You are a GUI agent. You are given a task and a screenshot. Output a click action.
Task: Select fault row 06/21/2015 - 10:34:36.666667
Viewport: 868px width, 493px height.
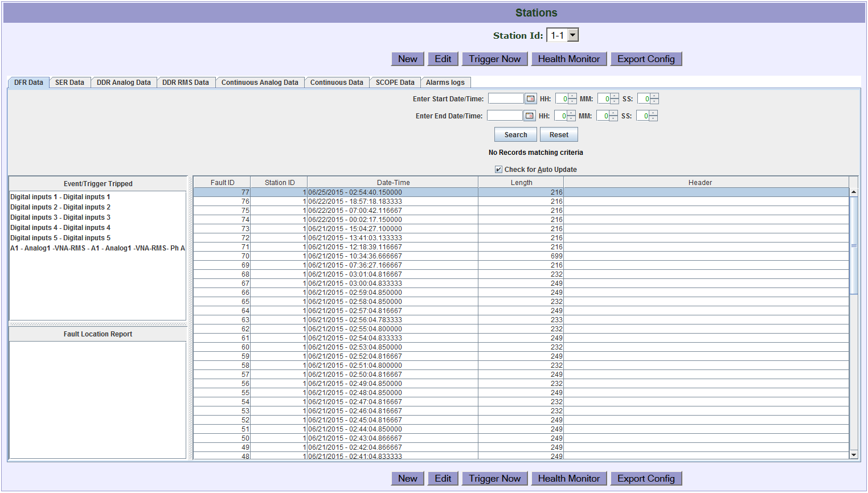(521, 256)
